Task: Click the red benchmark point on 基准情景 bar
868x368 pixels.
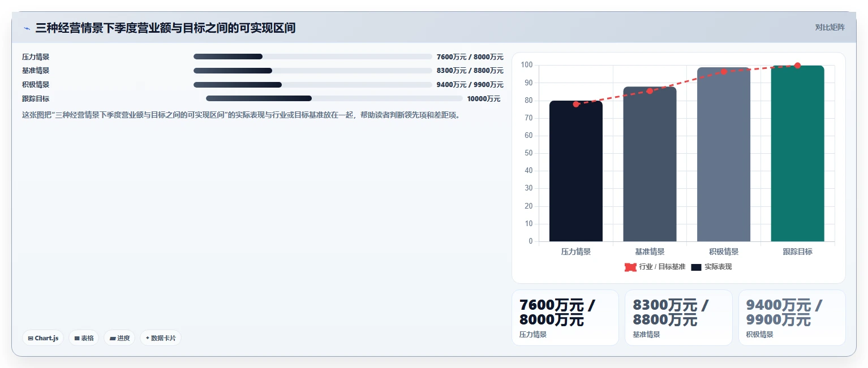Action: pos(650,91)
